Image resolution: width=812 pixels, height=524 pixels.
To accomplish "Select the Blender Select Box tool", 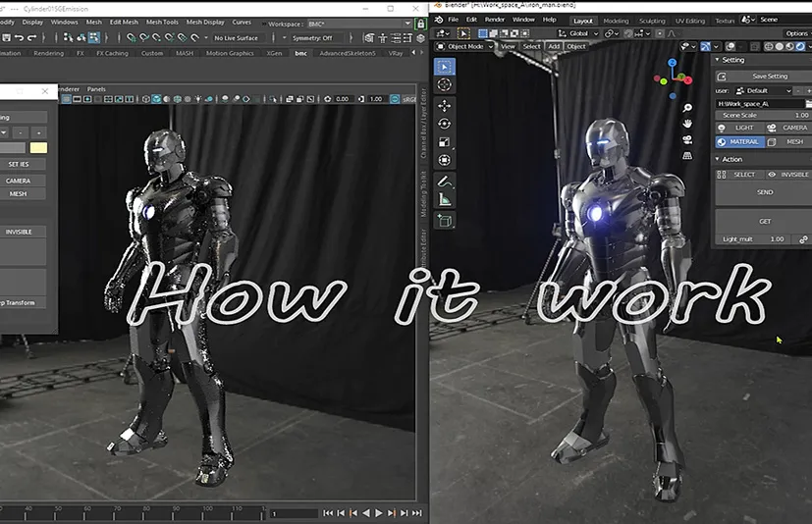I will [444, 67].
